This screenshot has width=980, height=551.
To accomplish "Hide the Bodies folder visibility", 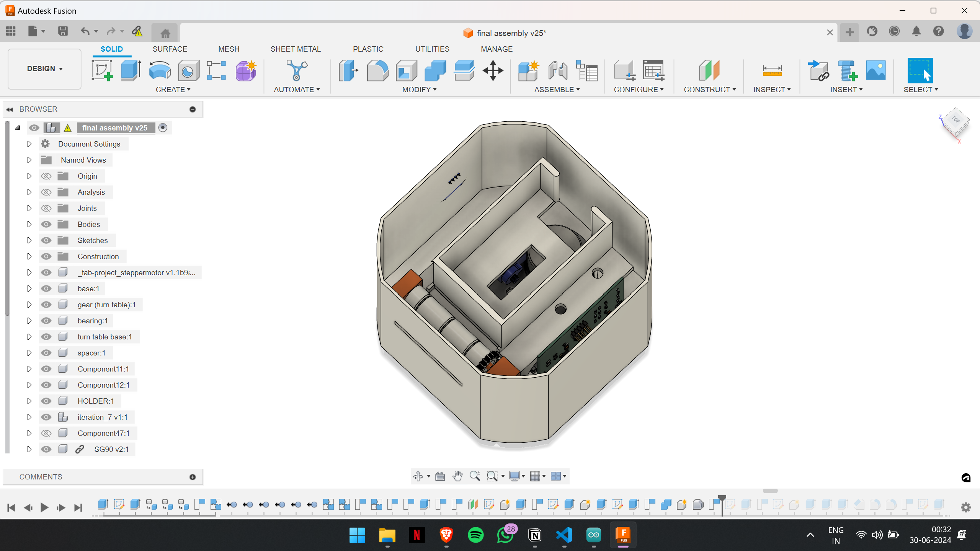I will [x=46, y=224].
